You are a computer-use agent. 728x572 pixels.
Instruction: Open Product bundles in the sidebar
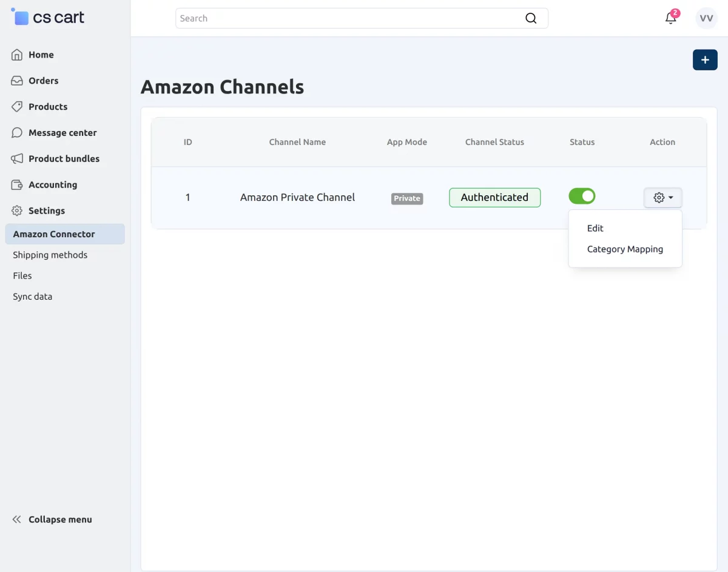65,159
